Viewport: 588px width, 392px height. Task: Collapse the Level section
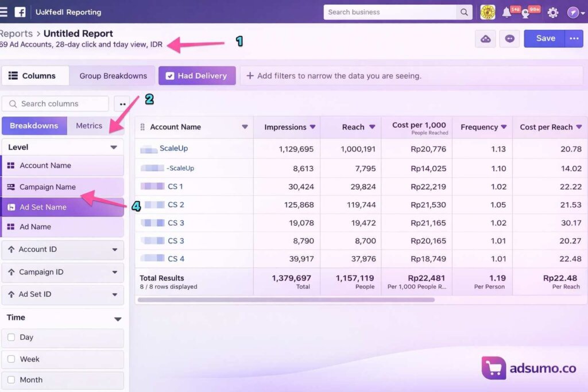113,148
